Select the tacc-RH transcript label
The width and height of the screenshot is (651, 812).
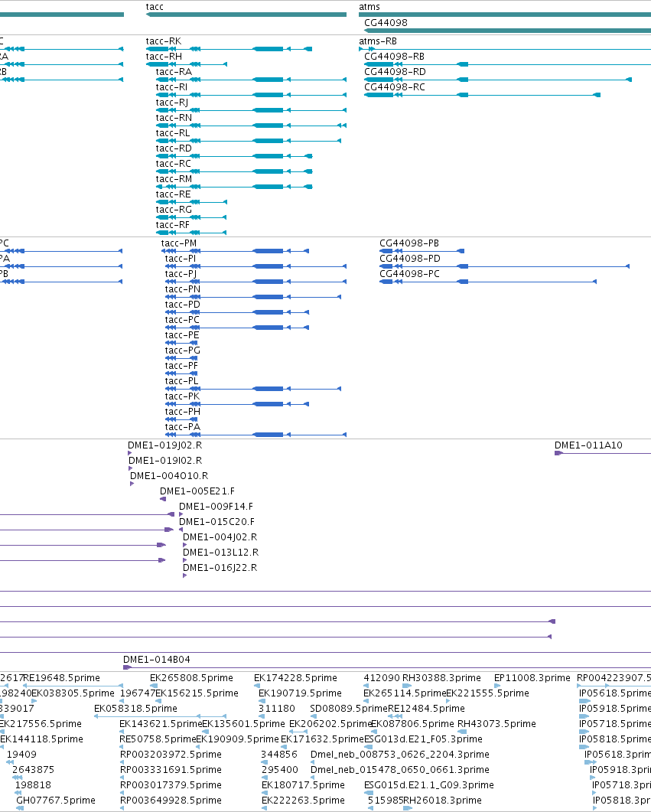pyautogui.click(x=164, y=57)
